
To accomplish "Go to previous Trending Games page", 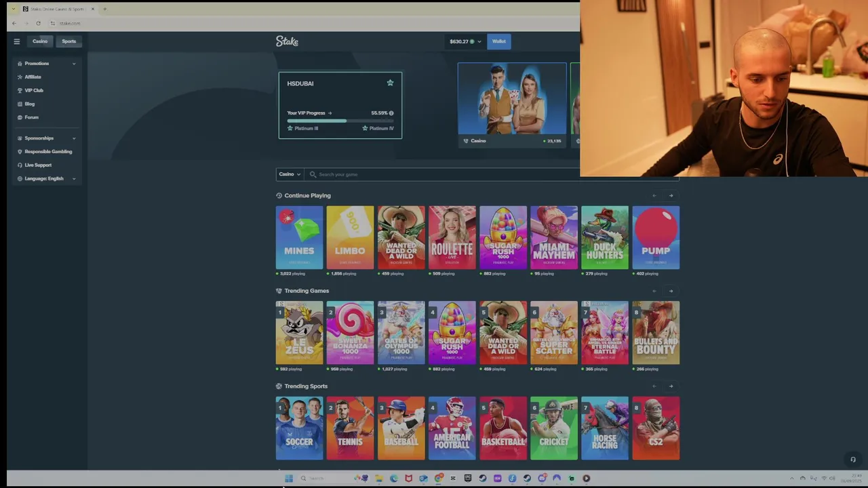I will click(654, 291).
